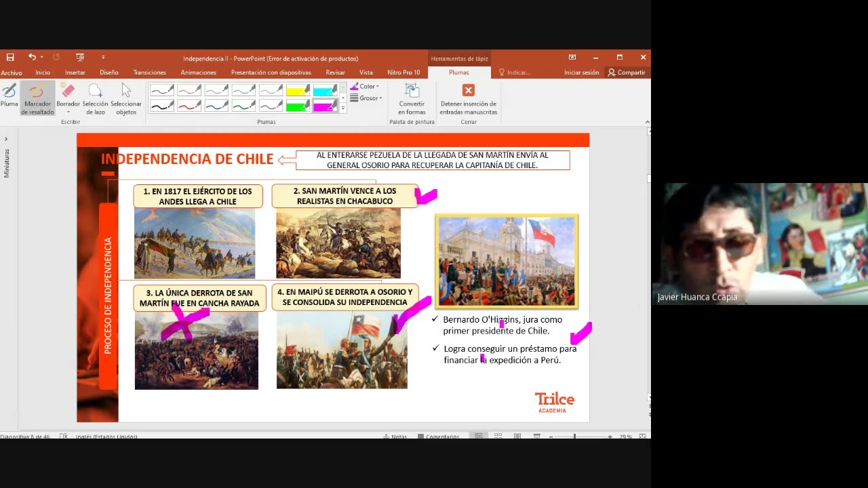Move the pens gallery to the previous row
This screenshot has height=488, width=868.
[x=343, y=87]
